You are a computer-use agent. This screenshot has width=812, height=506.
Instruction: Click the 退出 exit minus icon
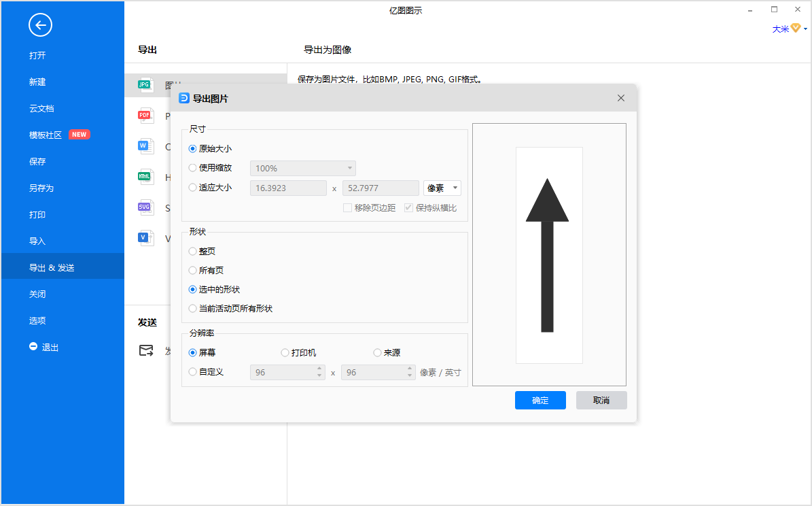tap(33, 345)
